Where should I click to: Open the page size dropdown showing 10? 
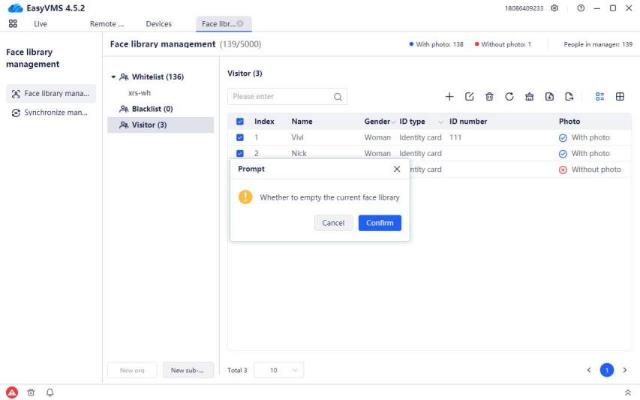coord(279,370)
